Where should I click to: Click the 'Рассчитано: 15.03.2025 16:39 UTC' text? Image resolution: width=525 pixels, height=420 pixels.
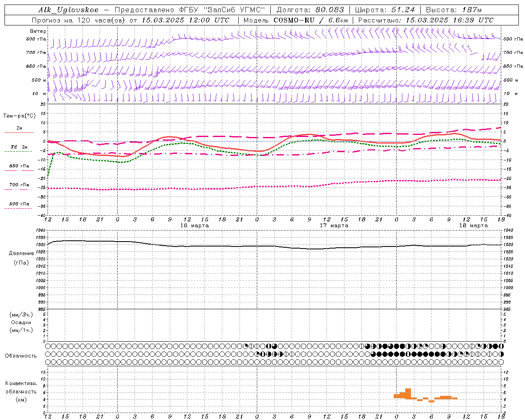426,20
